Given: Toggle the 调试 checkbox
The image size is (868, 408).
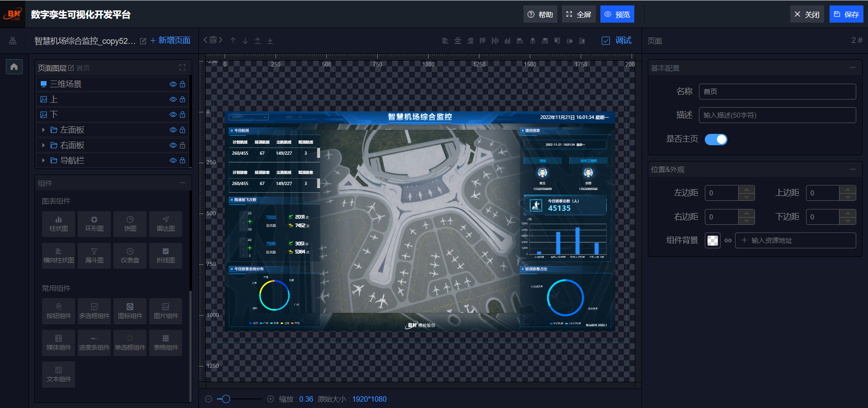Looking at the screenshot, I should tap(606, 41).
